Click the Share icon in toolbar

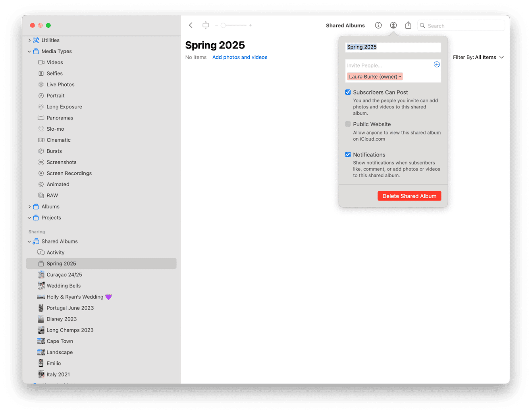(x=408, y=25)
